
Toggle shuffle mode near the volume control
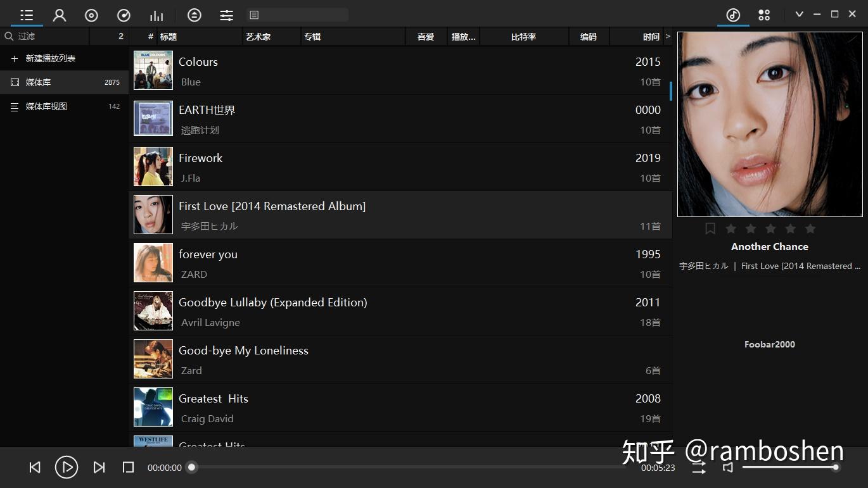pyautogui.click(x=698, y=467)
